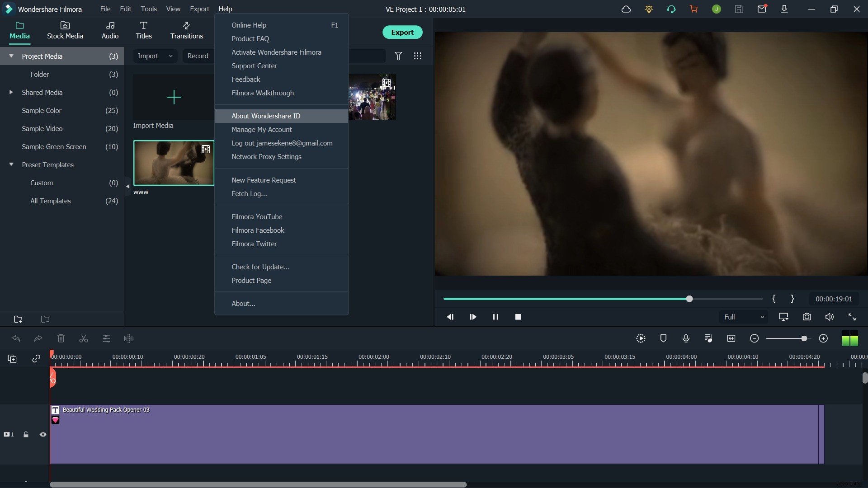Click the voiceover microphone icon
Viewport: 868px width, 488px height.
[x=686, y=338]
